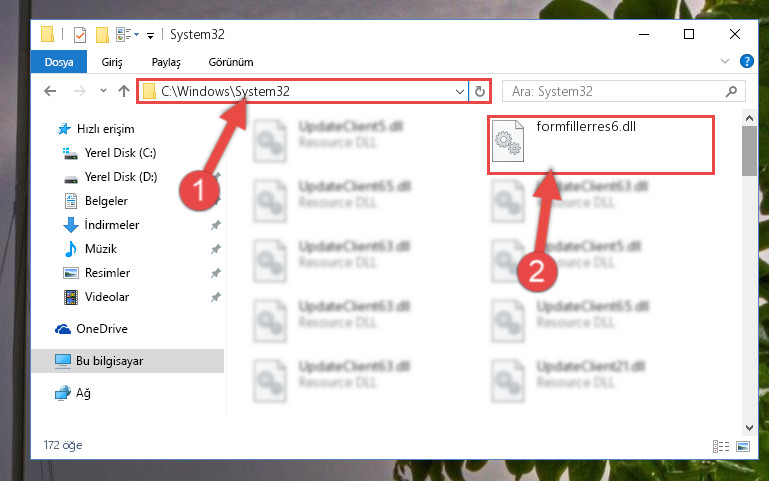Expand the ribbon with the chevron
This screenshot has width=769, height=481.
pos(724,61)
